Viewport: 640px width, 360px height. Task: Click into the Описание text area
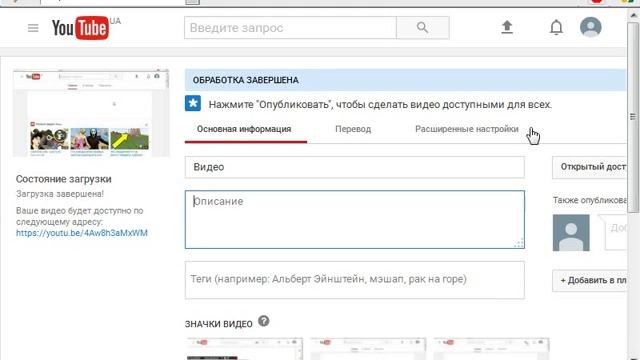pos(355,220)
